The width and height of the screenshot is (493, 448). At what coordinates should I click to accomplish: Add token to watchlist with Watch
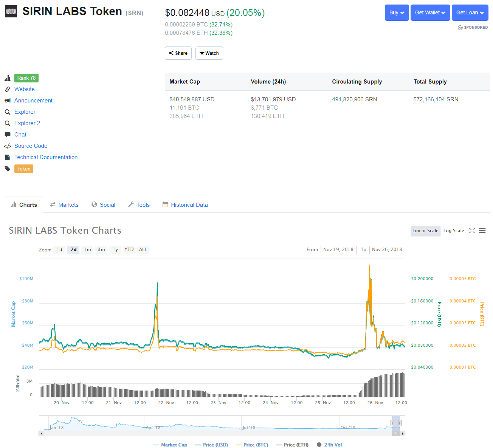coord(209,53)
